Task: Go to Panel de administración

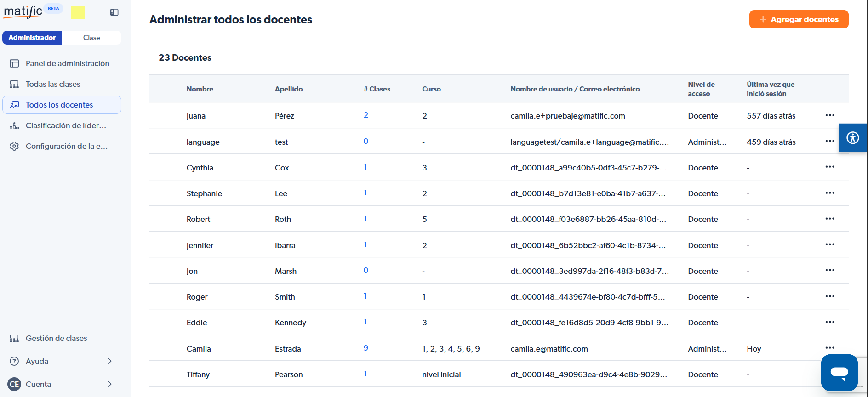Action: pos(67,63)
